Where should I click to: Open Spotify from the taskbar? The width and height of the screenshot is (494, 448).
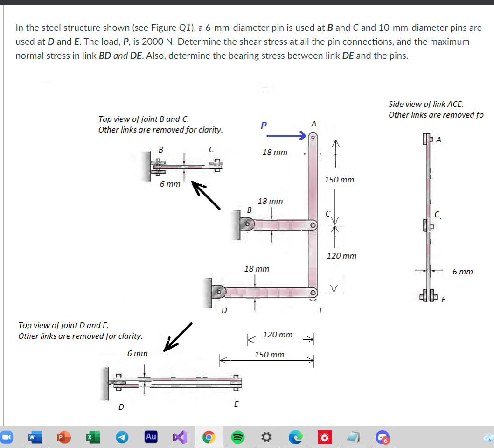point(238,437)
